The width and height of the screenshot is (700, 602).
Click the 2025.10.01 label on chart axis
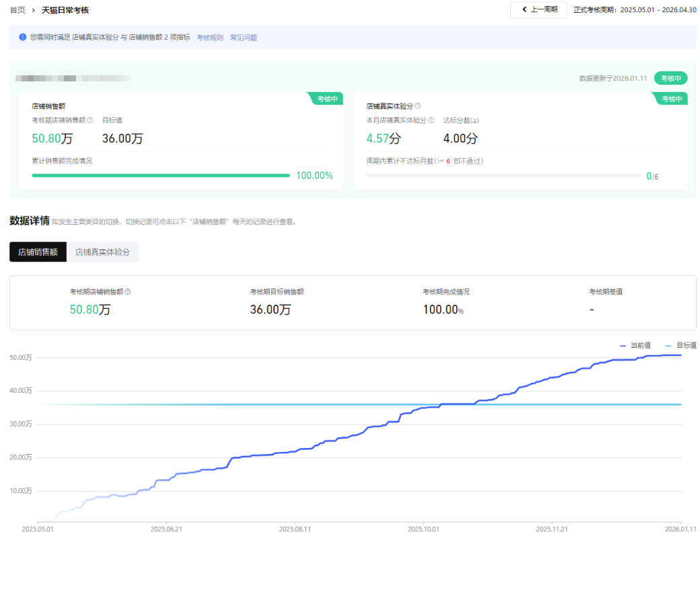423,529
